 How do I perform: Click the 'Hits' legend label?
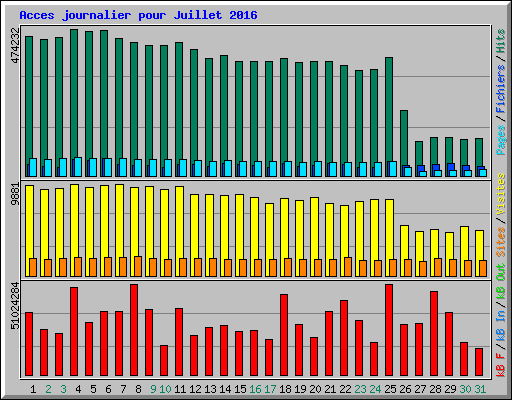pos(501,41)
